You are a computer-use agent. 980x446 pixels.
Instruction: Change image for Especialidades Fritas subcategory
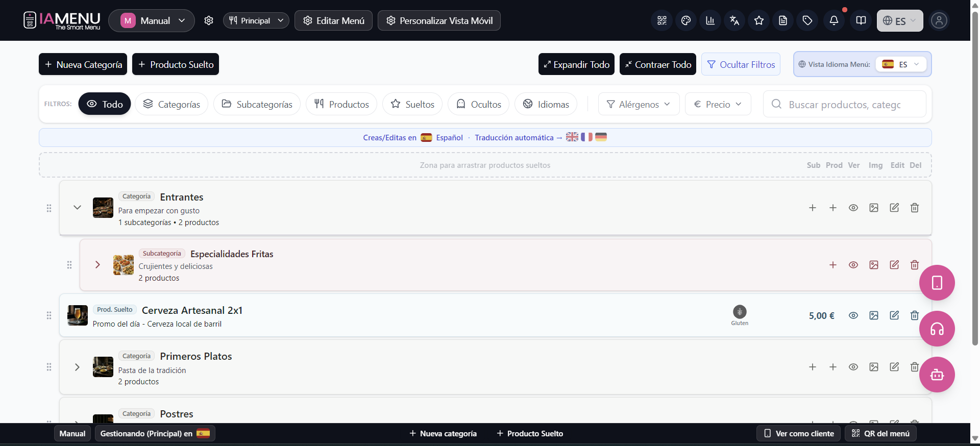click(873, 265)
